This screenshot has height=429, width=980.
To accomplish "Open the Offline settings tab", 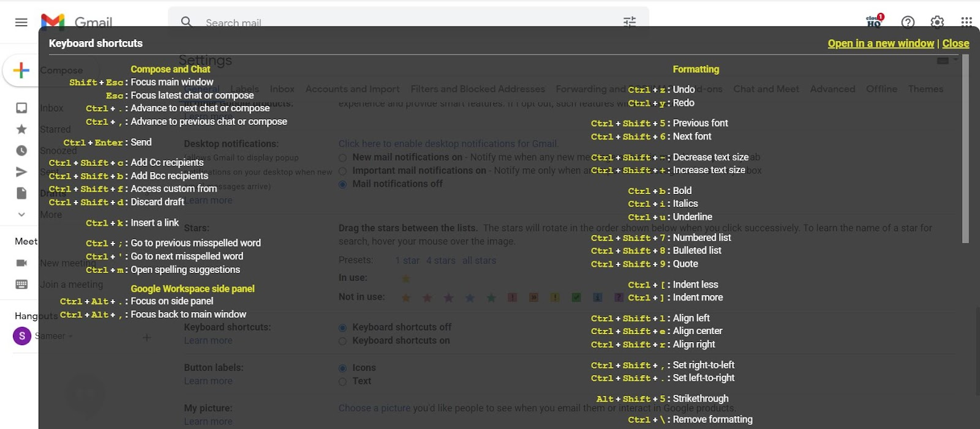I will coord(881,89).
